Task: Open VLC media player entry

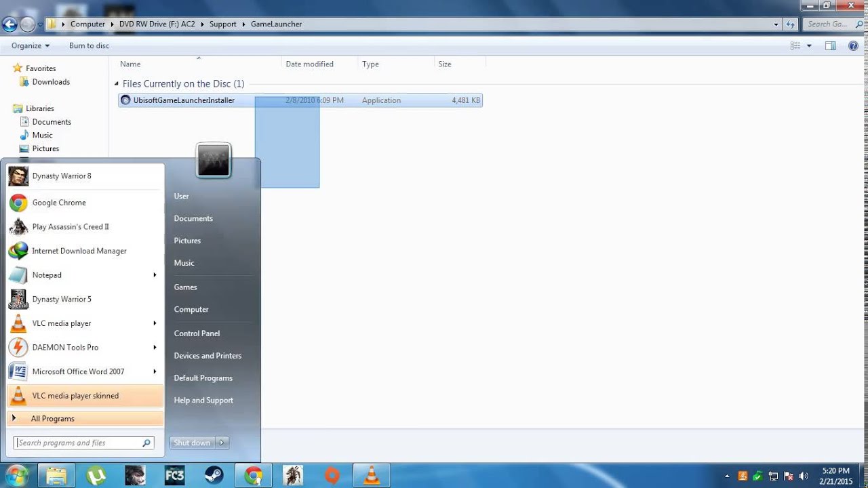Action: click(85, 323)
